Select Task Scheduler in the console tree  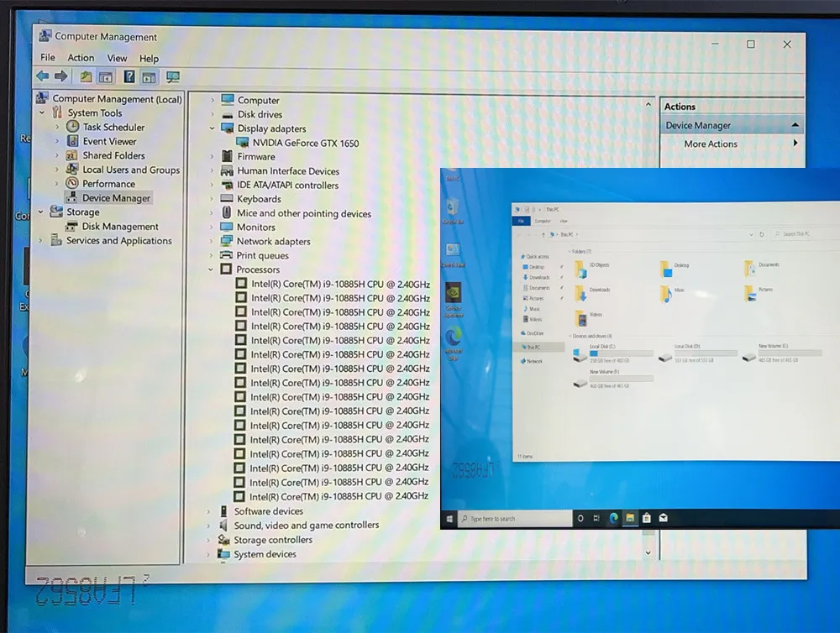click(113, 127)
